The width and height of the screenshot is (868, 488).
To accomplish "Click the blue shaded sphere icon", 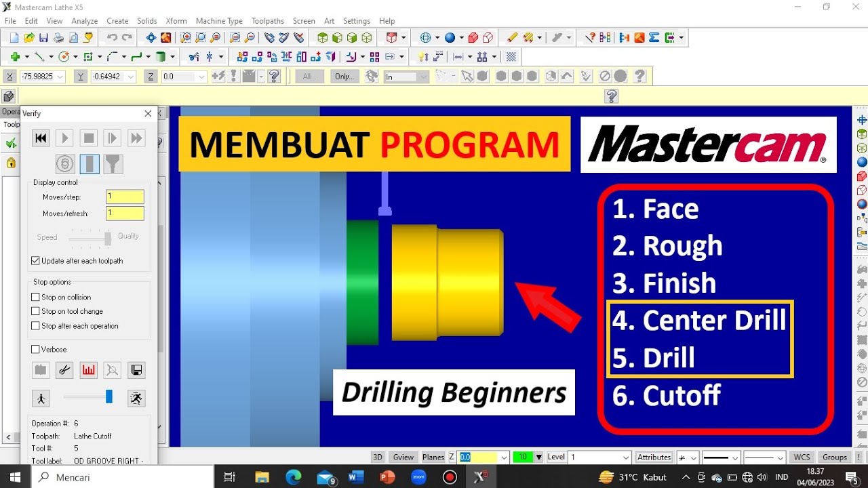I will 450,38.
